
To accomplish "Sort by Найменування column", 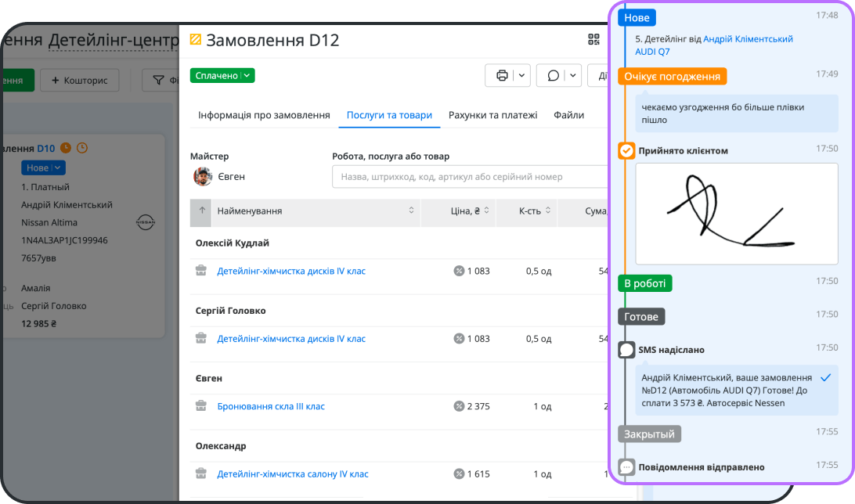I will click(x=316, y=211).
